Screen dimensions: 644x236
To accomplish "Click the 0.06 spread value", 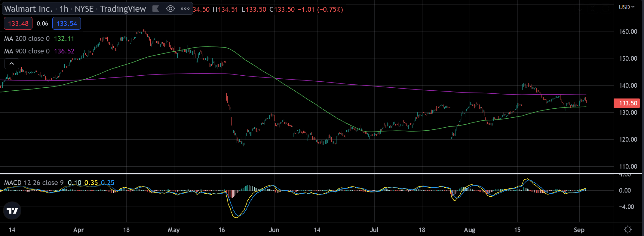I will tap(42, 23).
